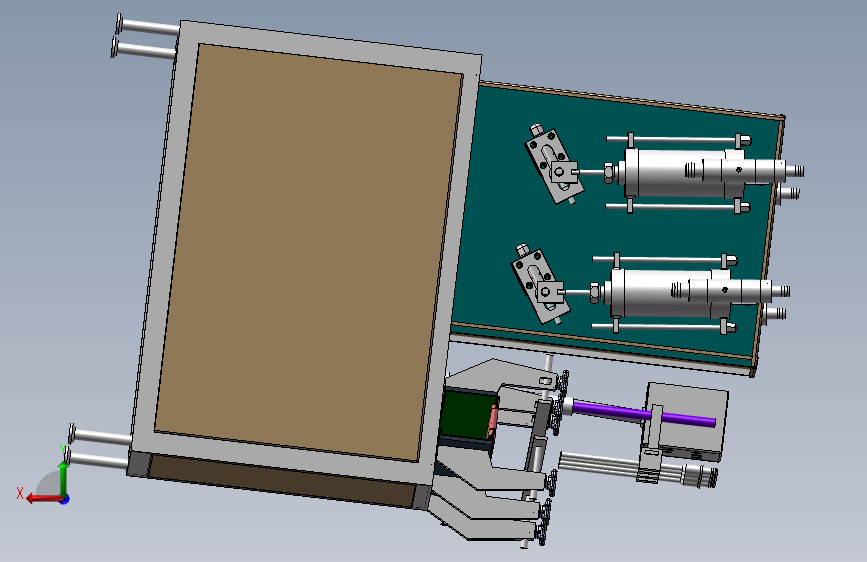Click the red X axis arrow of the triad

43,499
